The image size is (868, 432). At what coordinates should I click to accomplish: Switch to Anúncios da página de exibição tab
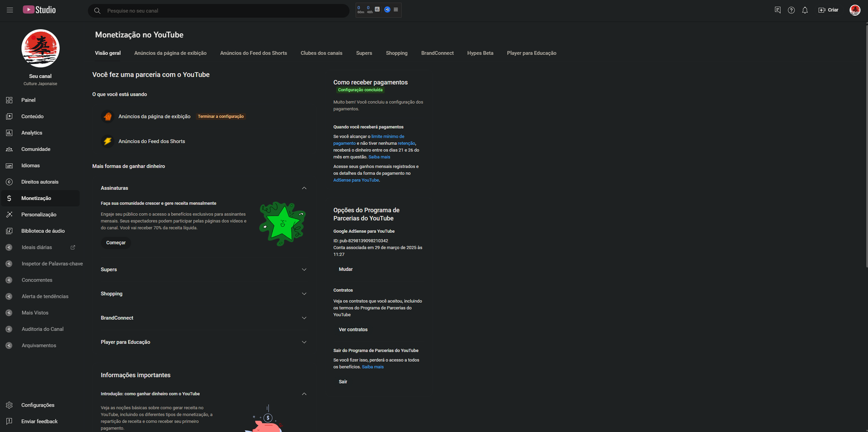170,53
